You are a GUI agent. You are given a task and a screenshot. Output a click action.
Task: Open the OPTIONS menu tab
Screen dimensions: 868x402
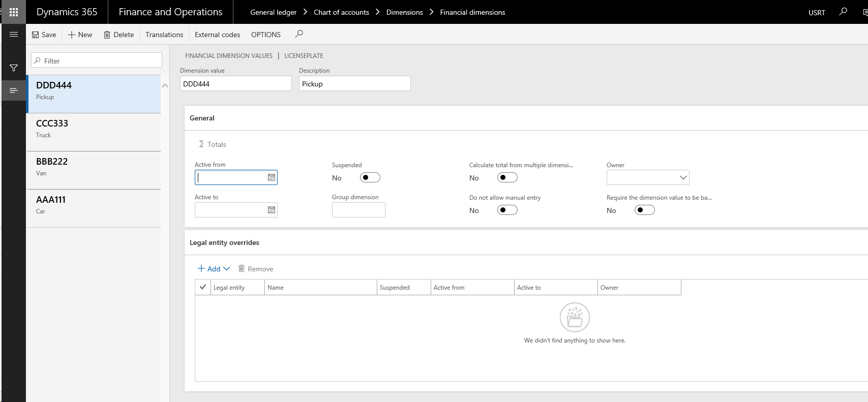coord(265,35)
